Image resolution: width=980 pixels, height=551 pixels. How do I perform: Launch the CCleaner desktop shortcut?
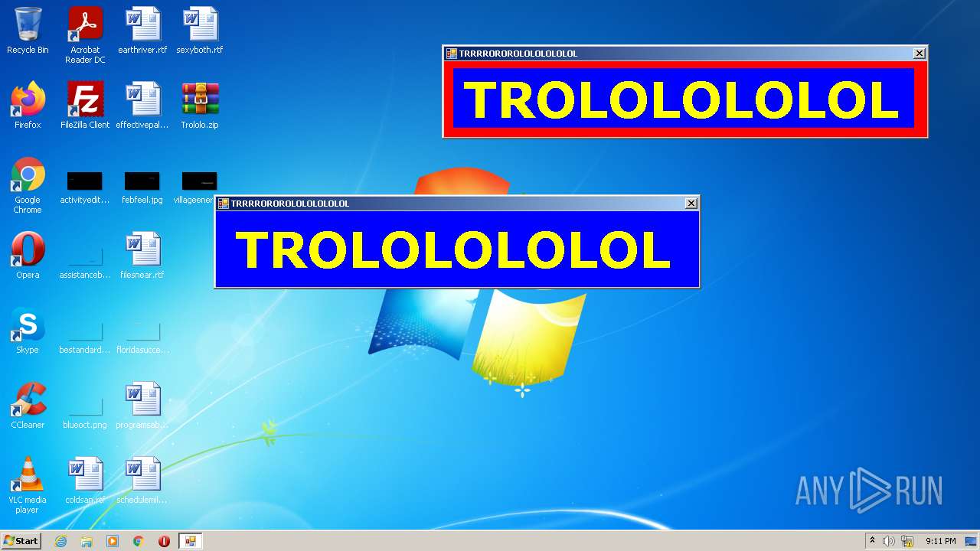click(28, 406)
